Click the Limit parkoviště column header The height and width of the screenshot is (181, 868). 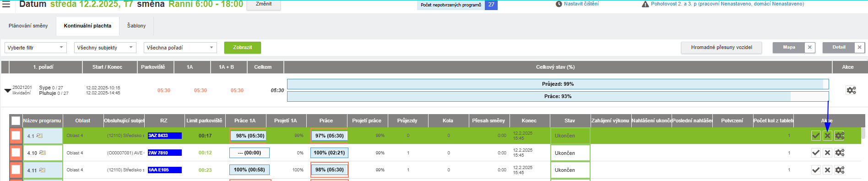204,121
